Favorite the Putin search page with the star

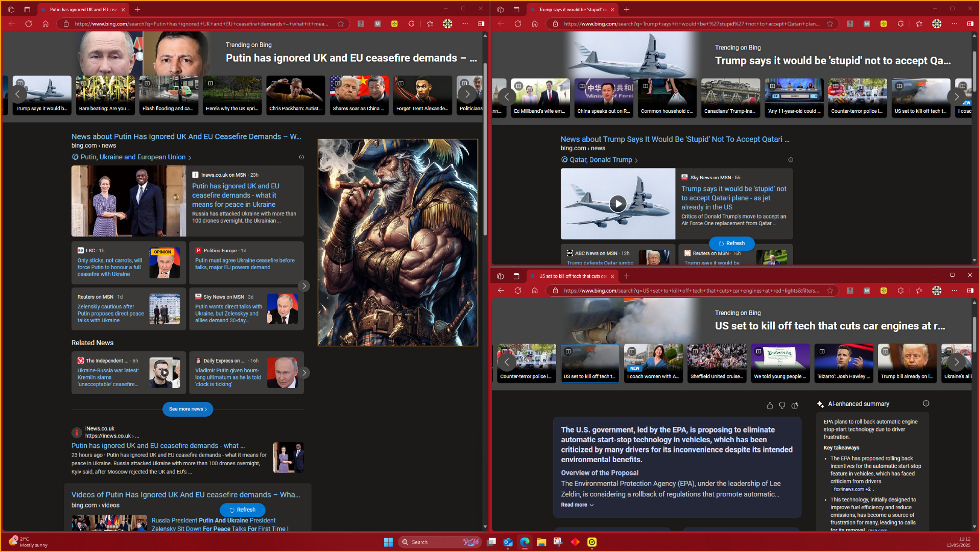341,23
